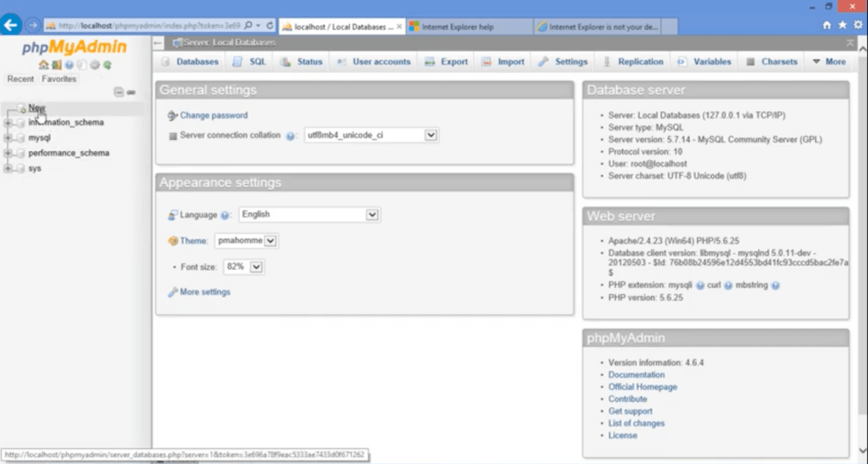The height and width of the screenshot is (464, 868).
Task: Click the Internet Explorer back arrow button
Action: tap(12, 25)
